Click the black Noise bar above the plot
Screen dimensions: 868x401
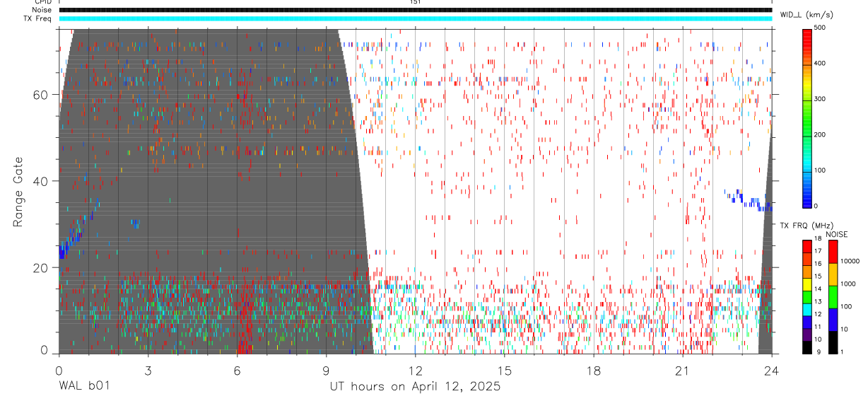[416, 10]
